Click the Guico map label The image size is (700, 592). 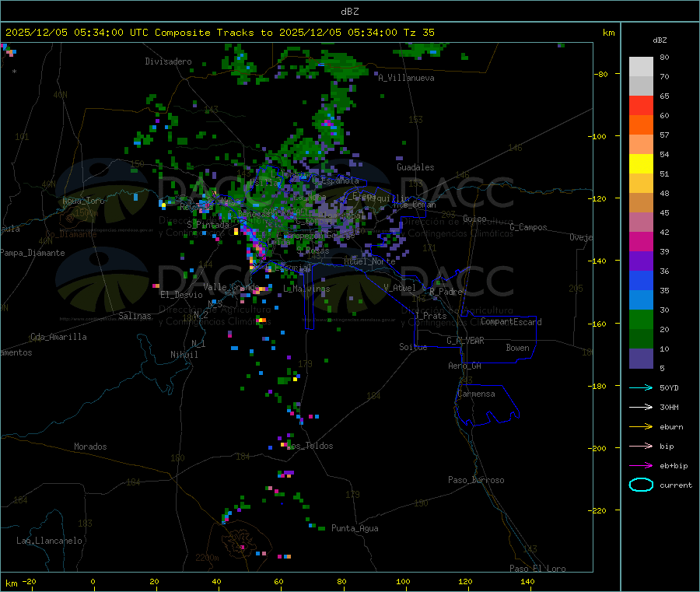tap(474, 219)
